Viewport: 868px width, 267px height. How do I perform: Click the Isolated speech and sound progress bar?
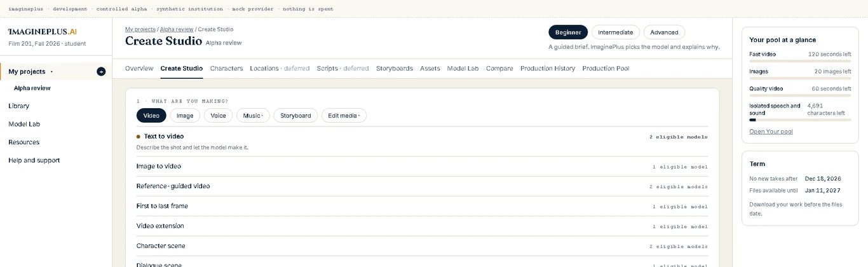[800, 120]
